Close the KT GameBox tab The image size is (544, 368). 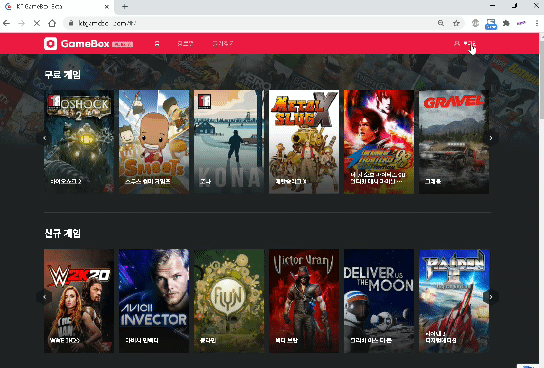(107, 6)
